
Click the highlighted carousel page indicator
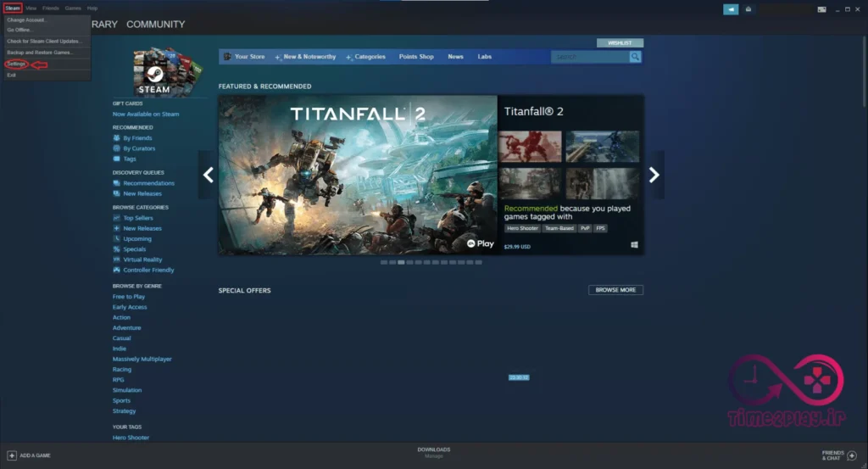[x=401, y=262]
